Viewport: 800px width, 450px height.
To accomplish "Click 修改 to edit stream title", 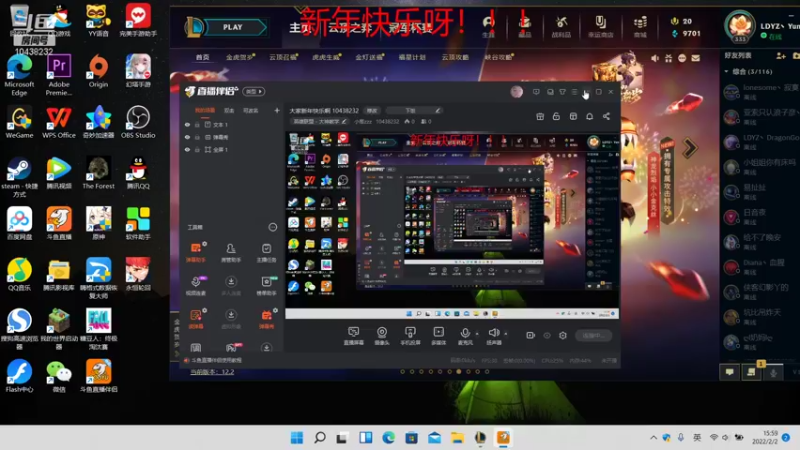I will pyautogui.click(x=372, y=110).
